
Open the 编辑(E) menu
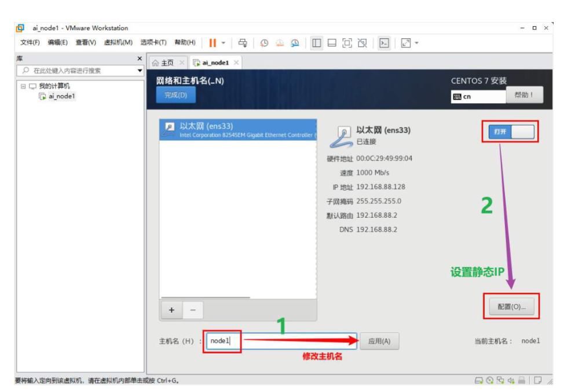pyautogui.click(x=57, y=43)
